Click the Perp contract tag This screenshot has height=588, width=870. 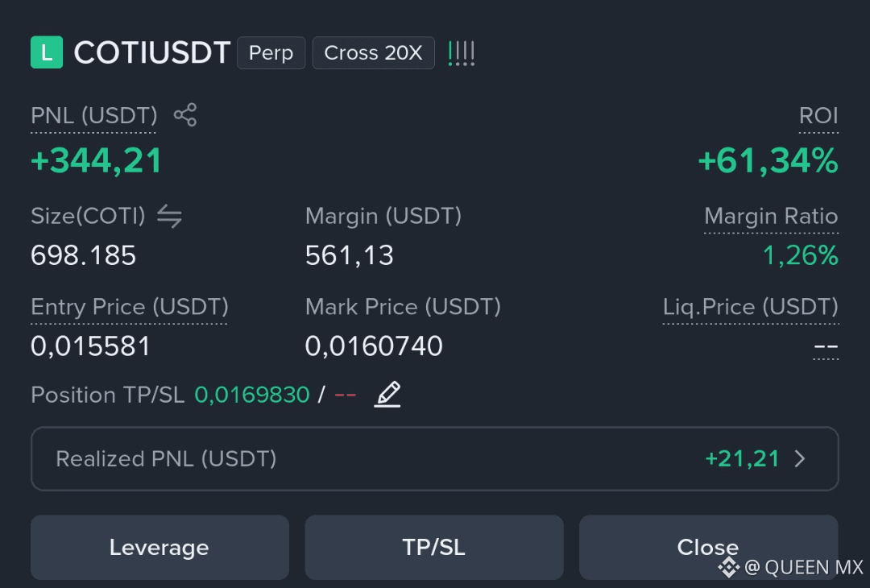click(x=271, y=52)
